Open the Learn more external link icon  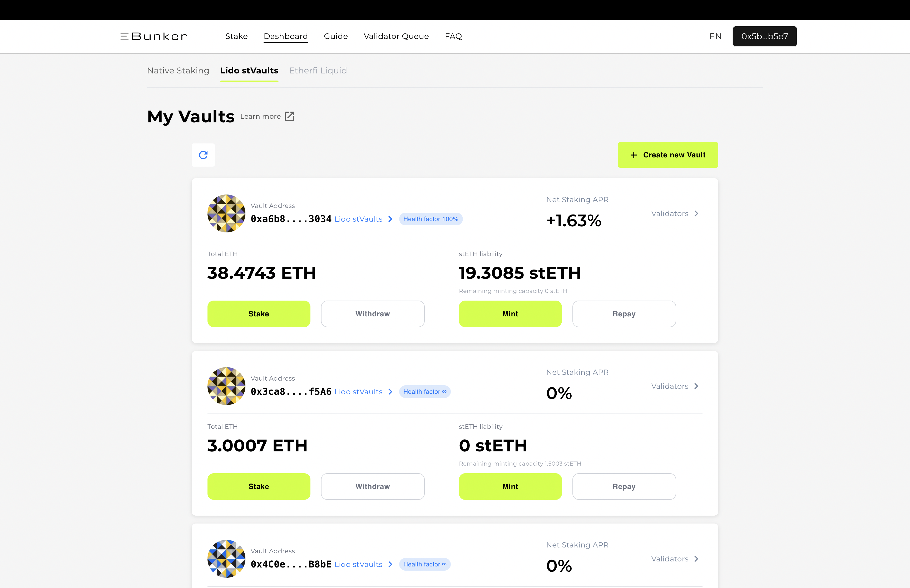(289, 116)
